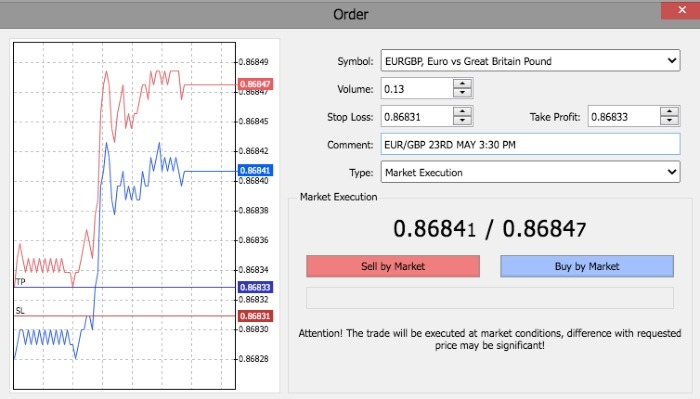Click the 0.86838 axis price label
This screenshot has width=700, height=399.
point(254,210)
